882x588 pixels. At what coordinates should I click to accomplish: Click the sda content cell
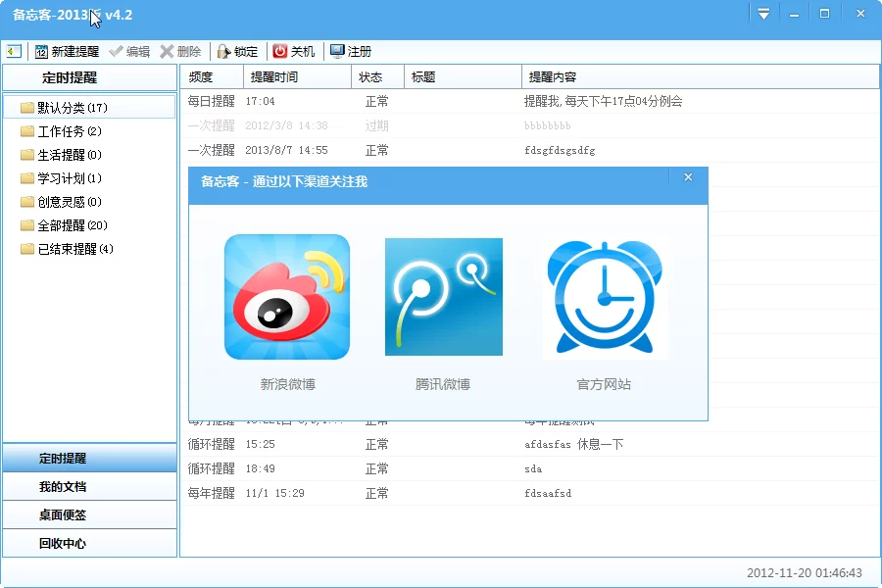(533, 468)
